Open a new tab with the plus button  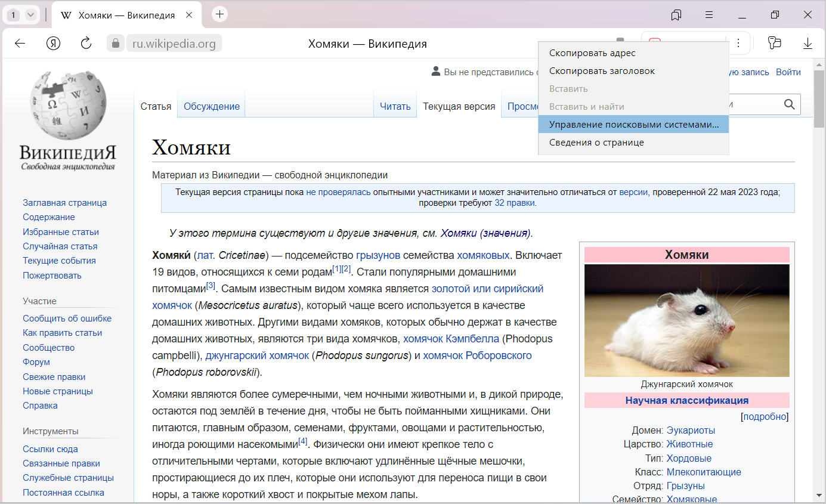click(x=219, y=14)
